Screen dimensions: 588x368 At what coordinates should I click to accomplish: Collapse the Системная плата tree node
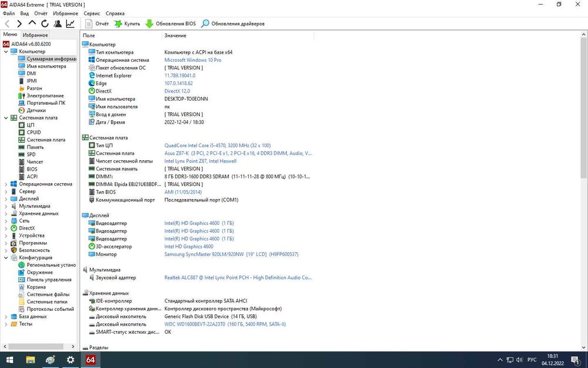pos(6,118)
